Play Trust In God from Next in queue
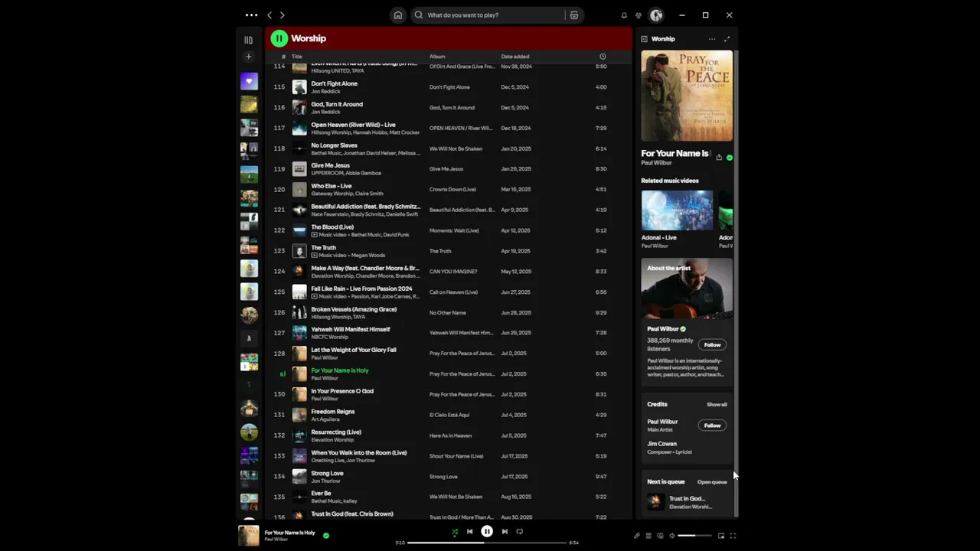Screen dimensions: 980x551 coord(687,502)
